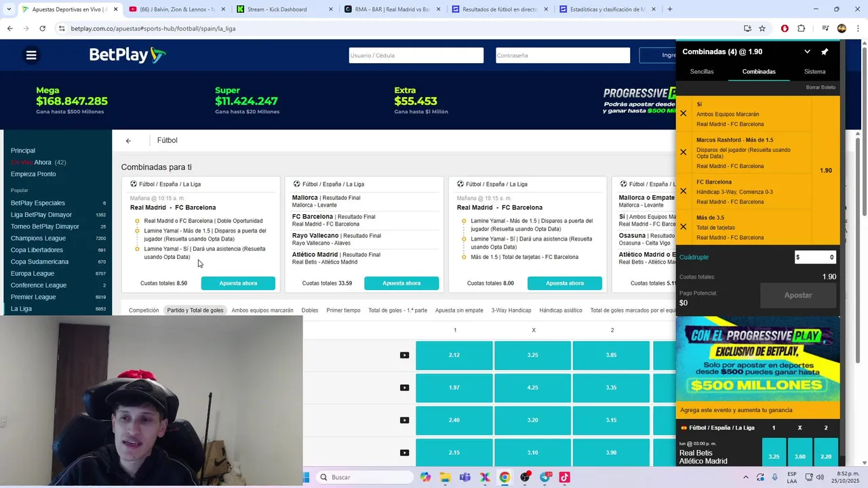Open the Chrome profile avatar
This screenshot has width=868, height=488.
point(842,28)
